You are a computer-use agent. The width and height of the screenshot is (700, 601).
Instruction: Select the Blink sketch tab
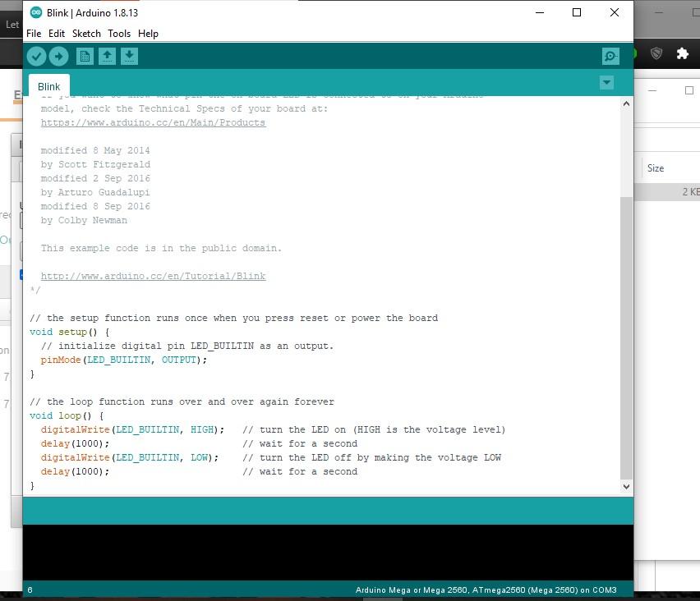(48, 85)
